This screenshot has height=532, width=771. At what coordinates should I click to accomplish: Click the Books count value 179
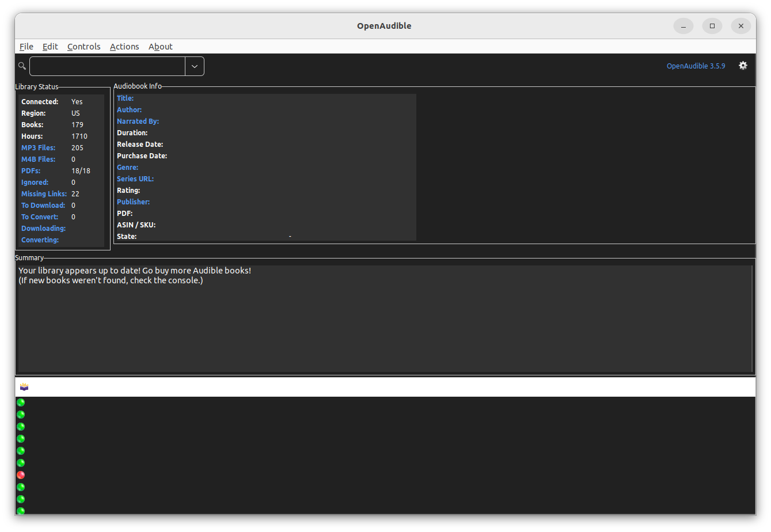click(x=77, y=125)
